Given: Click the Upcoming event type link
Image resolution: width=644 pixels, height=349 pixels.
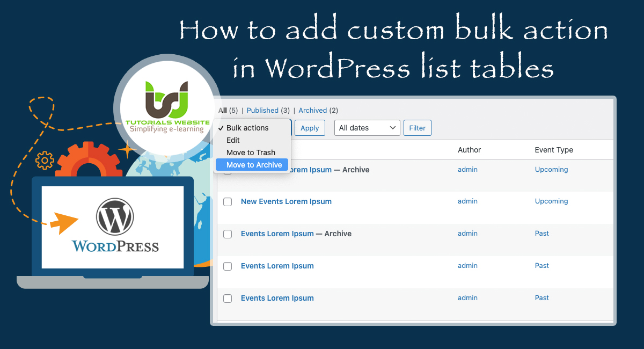Looking at the screenshot, I should coord(551,201).
